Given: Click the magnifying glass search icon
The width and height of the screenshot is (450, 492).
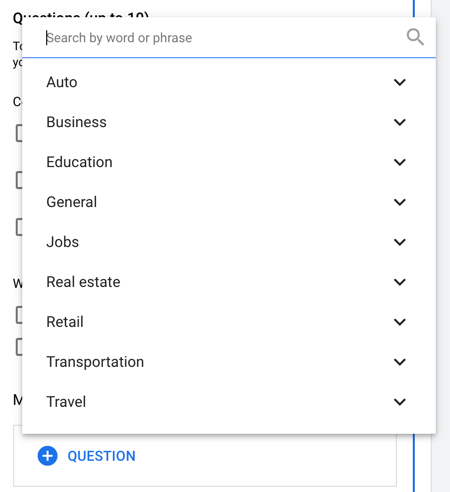Looking at the screenshot, I should (x=415, y=37).
